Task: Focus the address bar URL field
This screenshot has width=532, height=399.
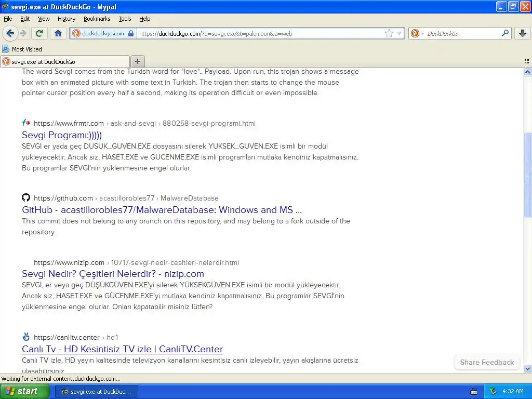Action: pos(260,33)
